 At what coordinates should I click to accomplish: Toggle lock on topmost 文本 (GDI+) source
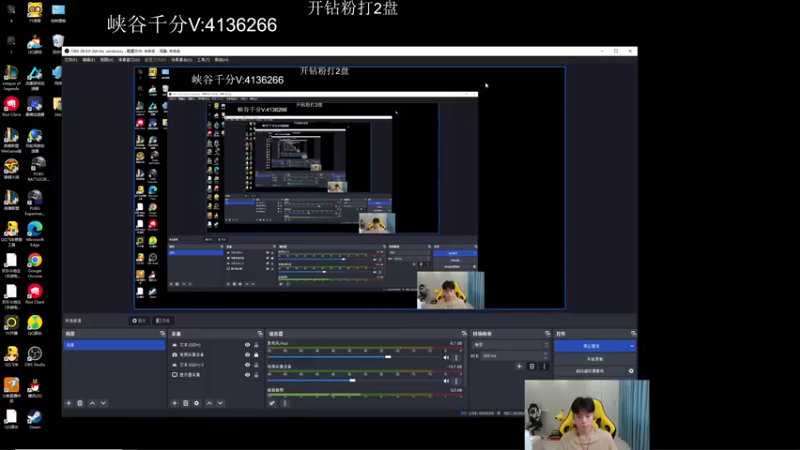[x=256, y=345]
